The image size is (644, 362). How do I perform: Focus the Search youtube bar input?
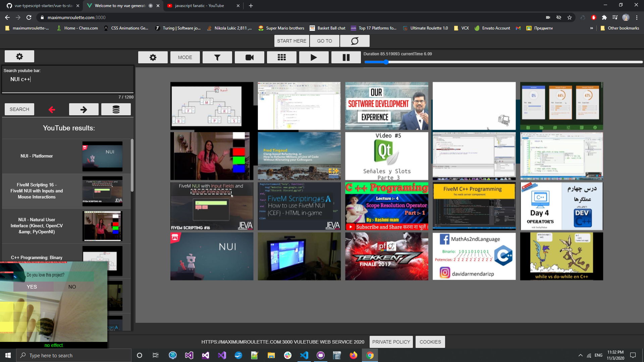tap(68, 79)
